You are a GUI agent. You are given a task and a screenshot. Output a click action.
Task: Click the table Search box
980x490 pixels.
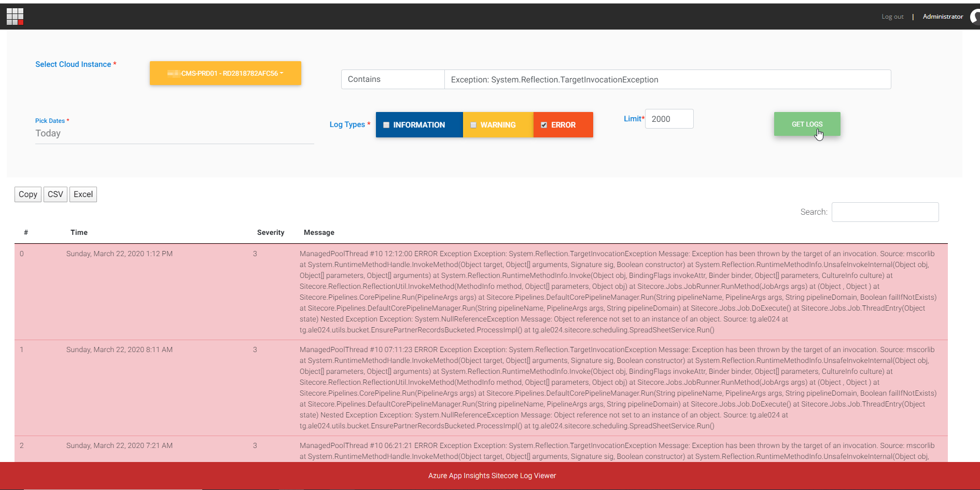point(885,212)
